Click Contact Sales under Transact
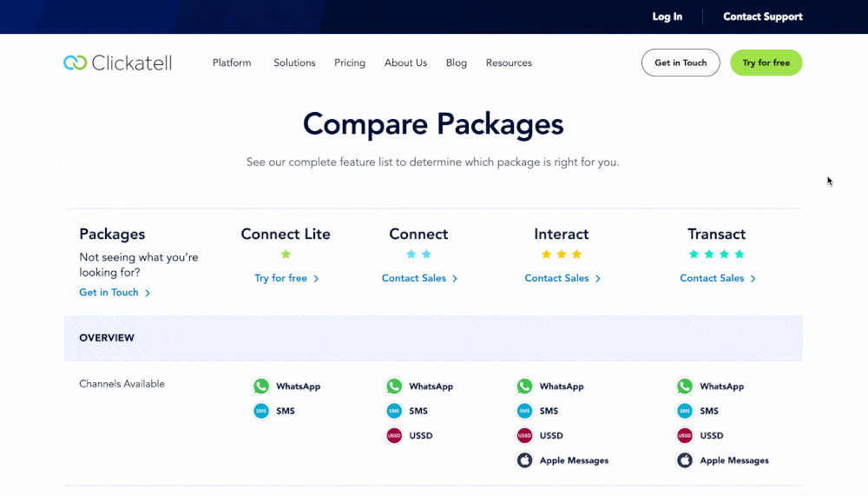 pyautogui.click(x=718, y=278)
